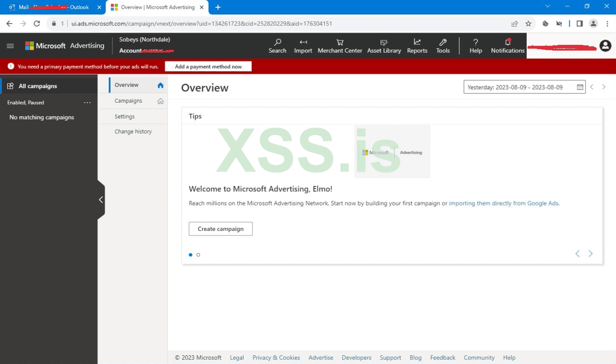Open Search in the top bar

(x=277, y=46)
